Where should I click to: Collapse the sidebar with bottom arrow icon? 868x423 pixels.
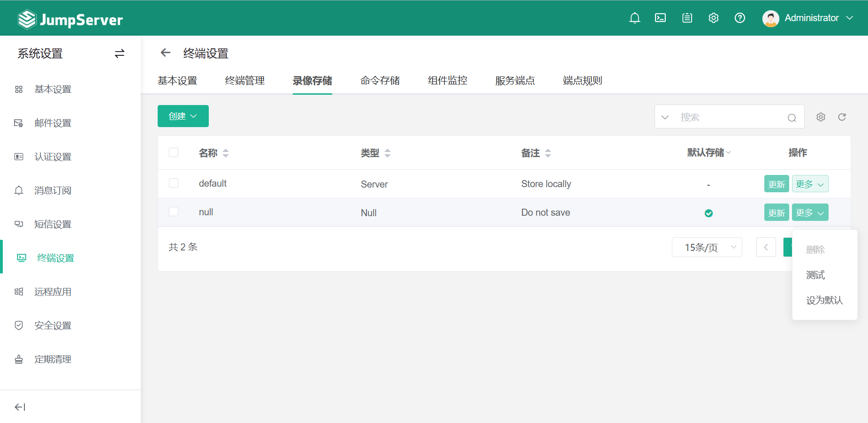[x=20, y=407]
